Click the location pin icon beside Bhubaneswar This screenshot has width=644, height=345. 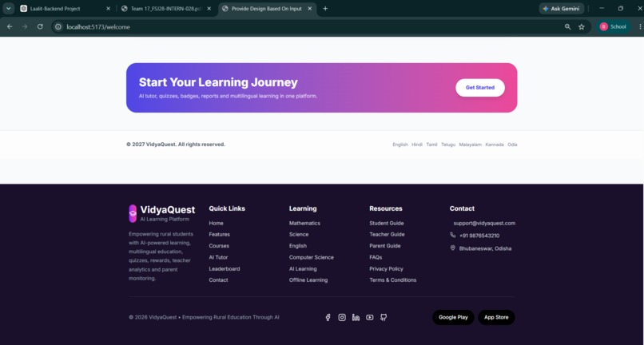pos(452,248)
